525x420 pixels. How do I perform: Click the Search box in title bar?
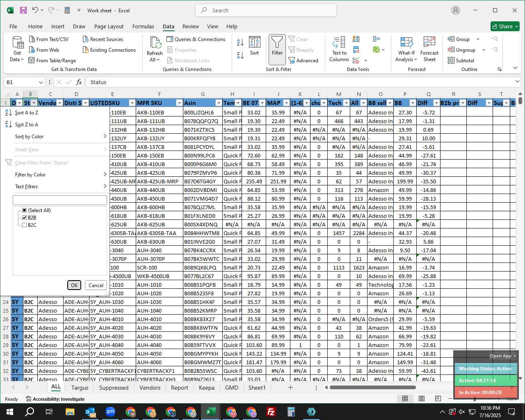[x=266, y=10]
